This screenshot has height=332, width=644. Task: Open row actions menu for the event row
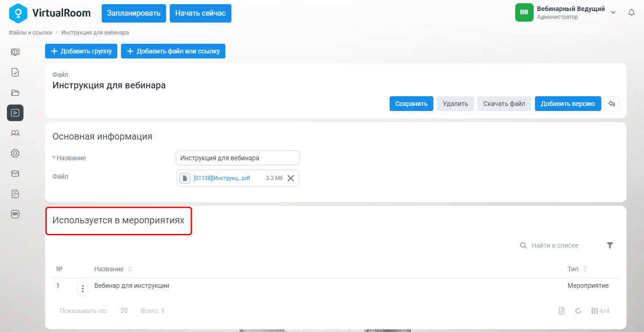pyautogui.click(x=83, y=289)
